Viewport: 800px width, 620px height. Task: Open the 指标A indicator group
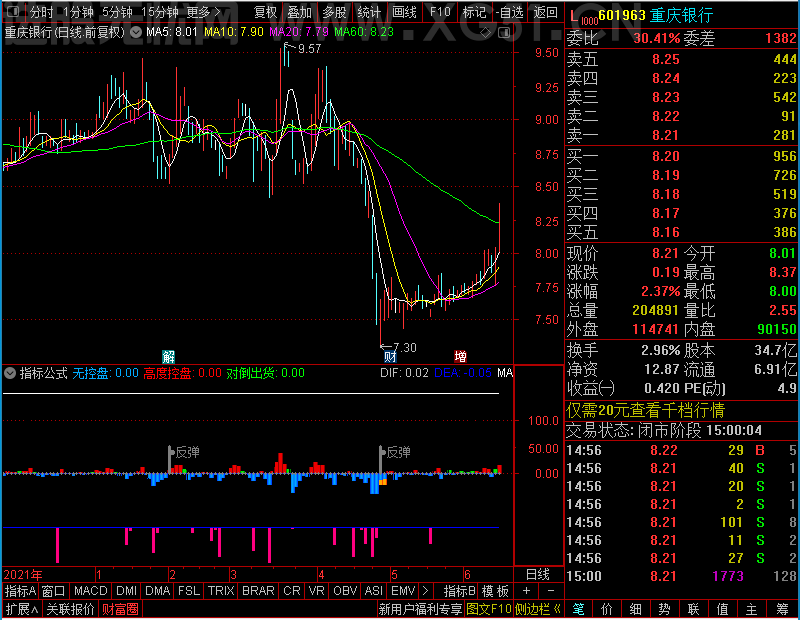coord(20,591)
